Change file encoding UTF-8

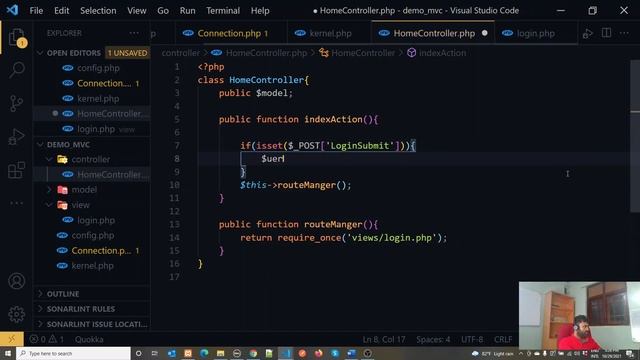pos(472,339)
